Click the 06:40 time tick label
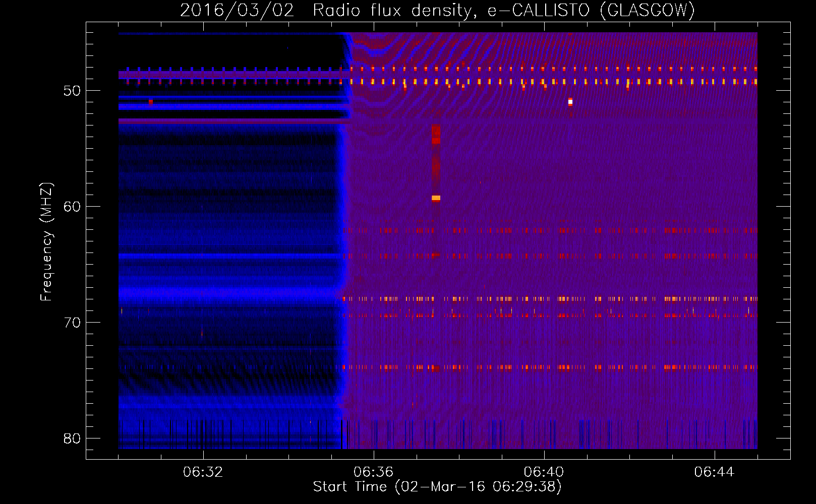This screenshot has height=504, width=816. tap(544, 472)
